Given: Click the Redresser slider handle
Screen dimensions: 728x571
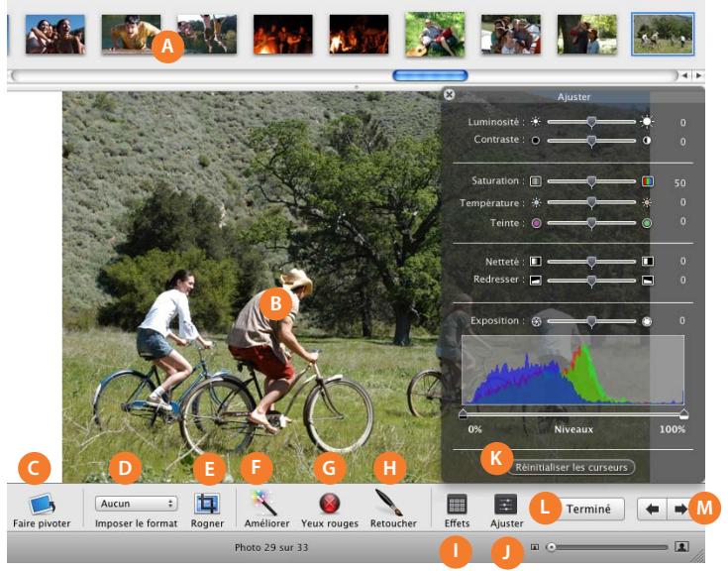Looking at the screenshot, I should pos(591,281).
